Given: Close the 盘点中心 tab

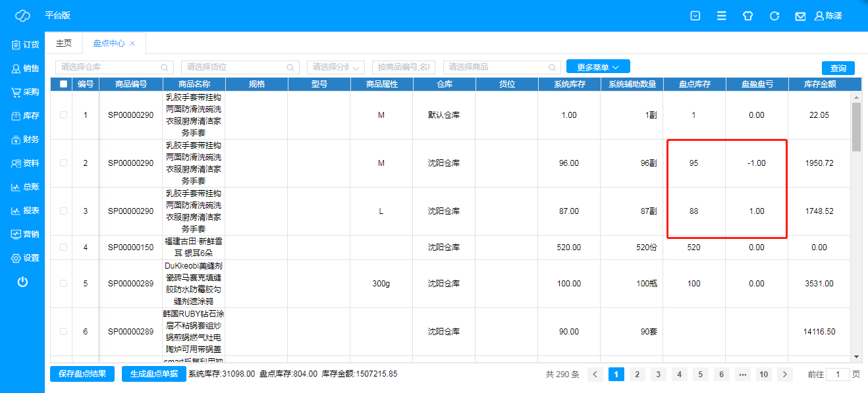Looking at the screenshot, I should coord(132,43).
